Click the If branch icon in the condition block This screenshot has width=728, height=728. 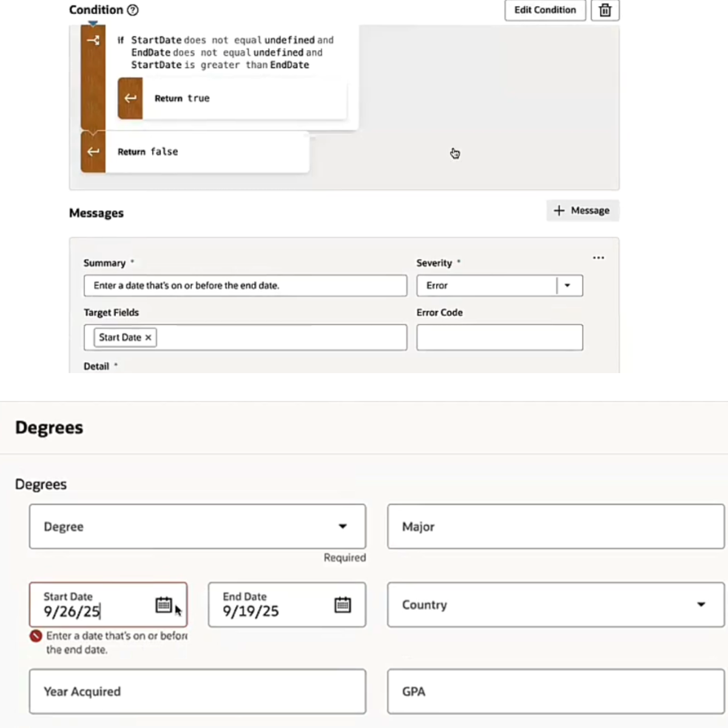click(93, 40)
